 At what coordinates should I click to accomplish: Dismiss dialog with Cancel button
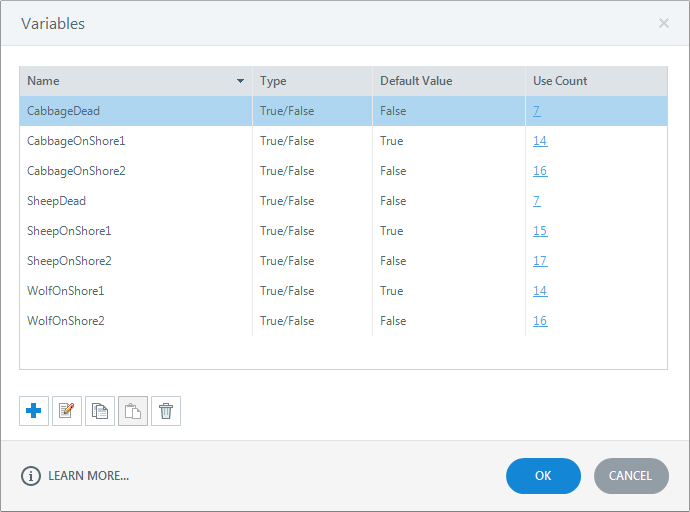(x=631, y=476)
